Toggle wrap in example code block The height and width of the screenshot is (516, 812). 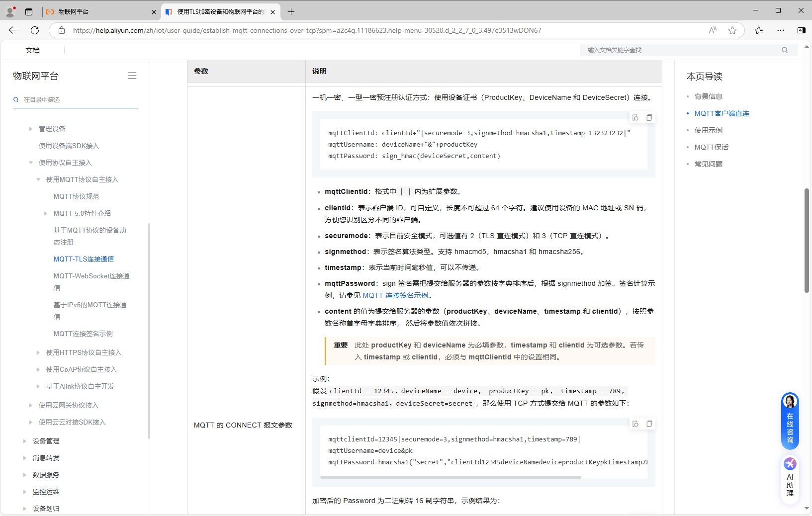pos(635,424)
